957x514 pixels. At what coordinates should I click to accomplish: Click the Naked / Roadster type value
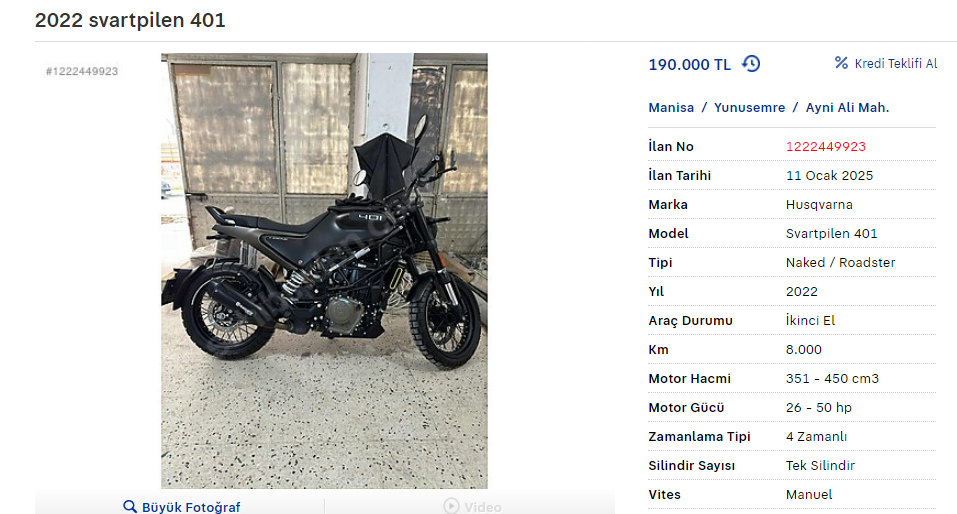click(840, 262)
